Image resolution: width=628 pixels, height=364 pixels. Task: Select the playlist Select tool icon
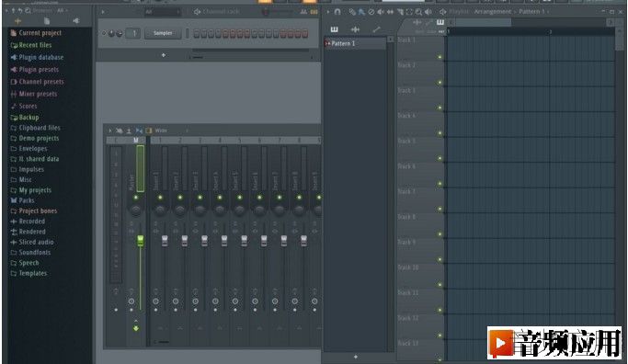point(409,12)
